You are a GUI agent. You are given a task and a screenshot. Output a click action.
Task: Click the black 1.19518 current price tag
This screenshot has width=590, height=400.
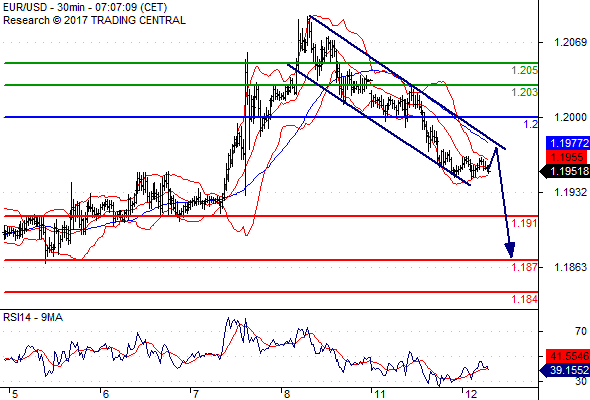565,172
